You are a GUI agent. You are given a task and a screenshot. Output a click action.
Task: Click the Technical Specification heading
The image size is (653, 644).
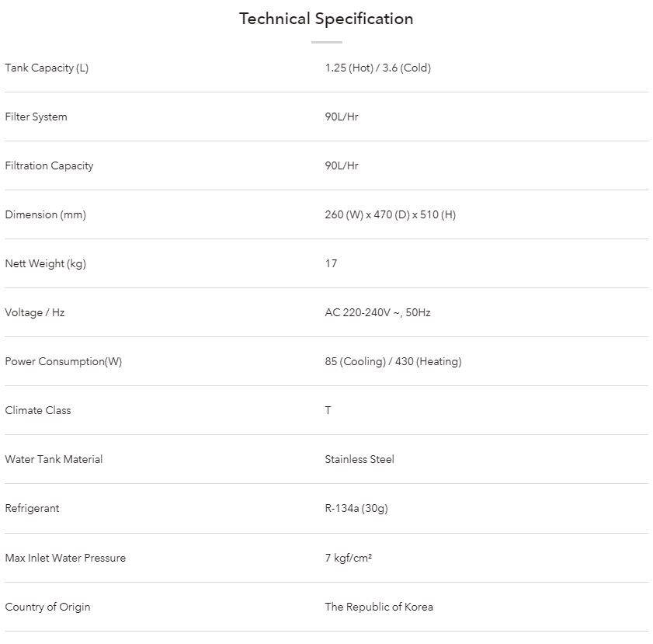pos(326,19)
